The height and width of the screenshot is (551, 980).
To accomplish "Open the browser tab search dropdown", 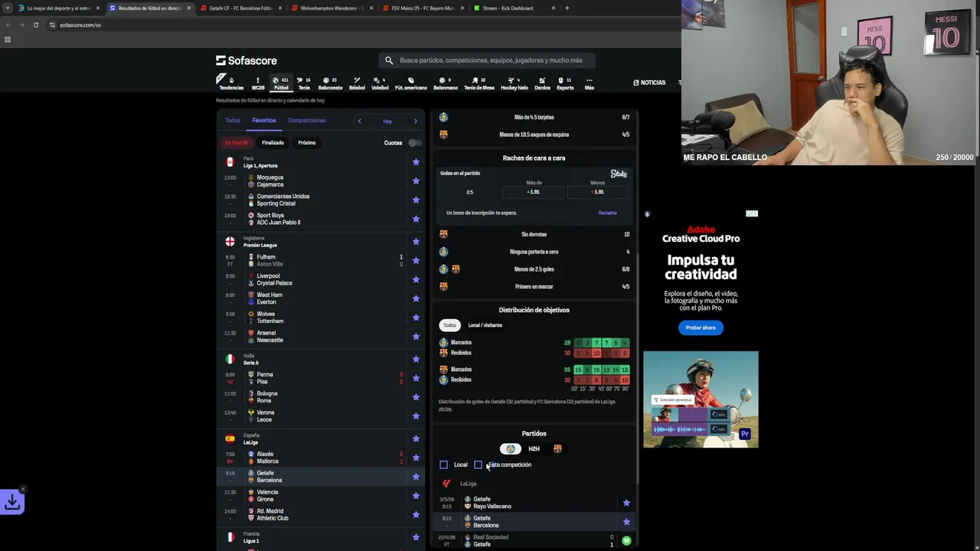I will coord(8,8).
